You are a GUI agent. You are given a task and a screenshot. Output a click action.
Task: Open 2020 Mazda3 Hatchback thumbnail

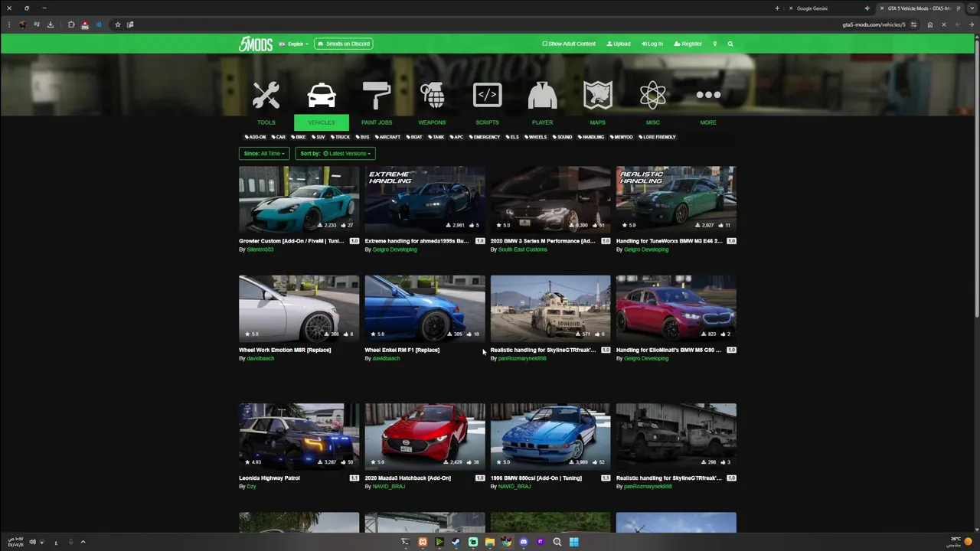(x=425, y=436)
